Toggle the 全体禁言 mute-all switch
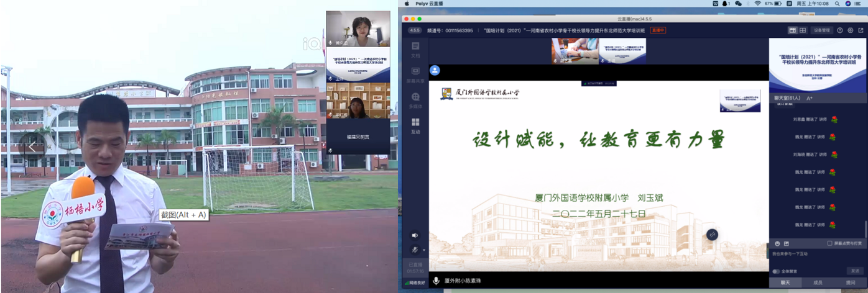The image size is (868, 293). click(x=776, y=271)
